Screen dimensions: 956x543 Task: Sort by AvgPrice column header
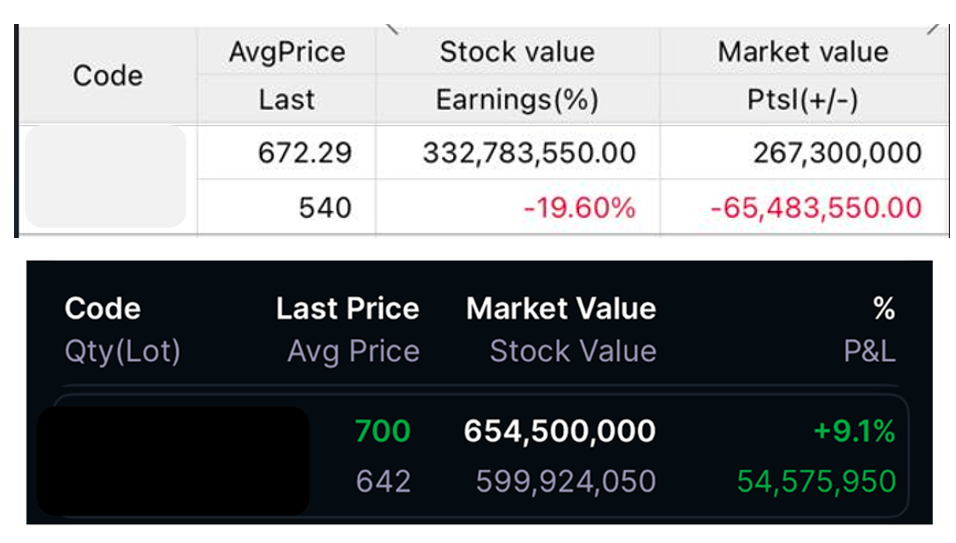tap(286, 52)
